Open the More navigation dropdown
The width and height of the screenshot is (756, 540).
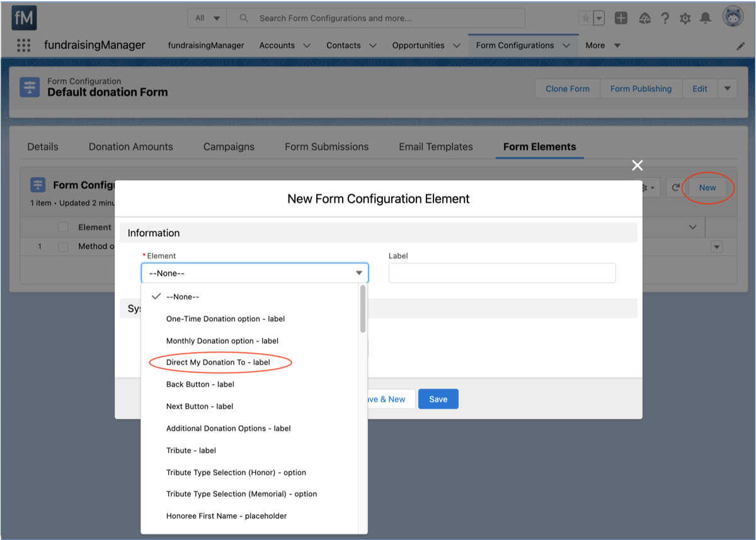(x=603, y=45)
